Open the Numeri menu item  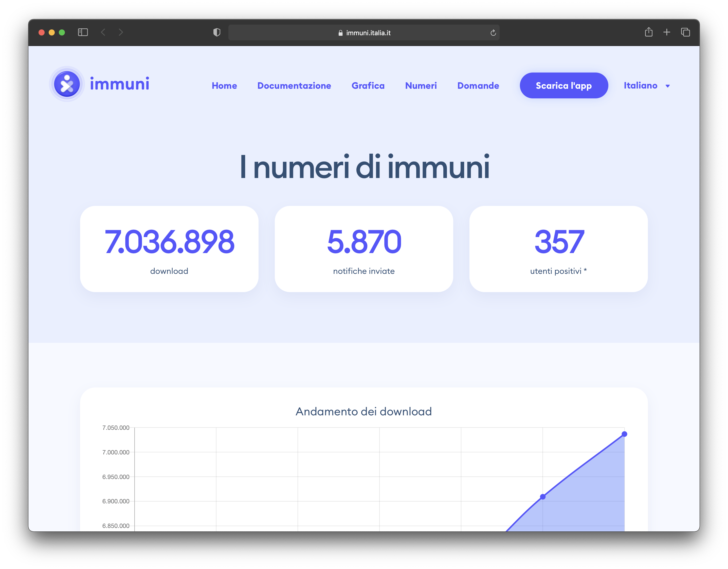coord(421,86)
